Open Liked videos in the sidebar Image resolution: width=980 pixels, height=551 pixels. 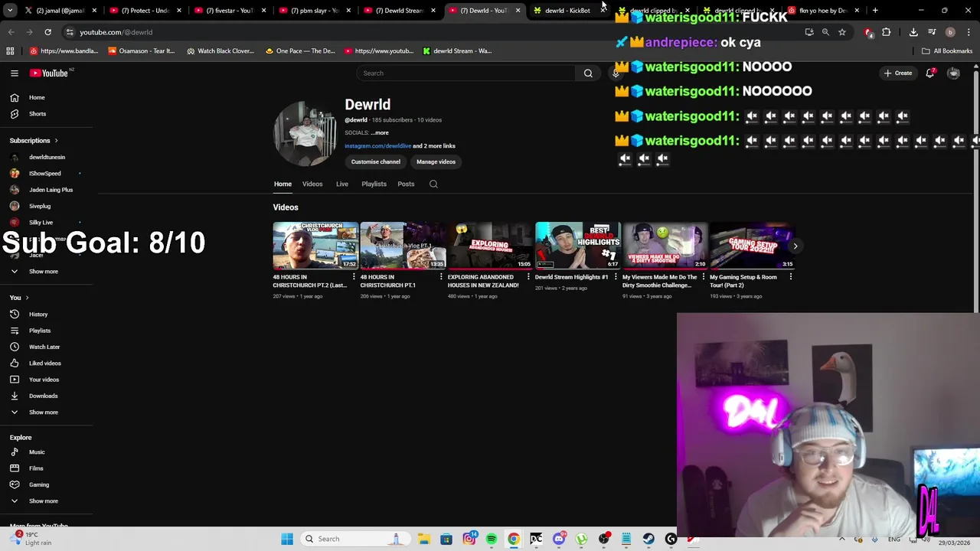coord(46,363)
